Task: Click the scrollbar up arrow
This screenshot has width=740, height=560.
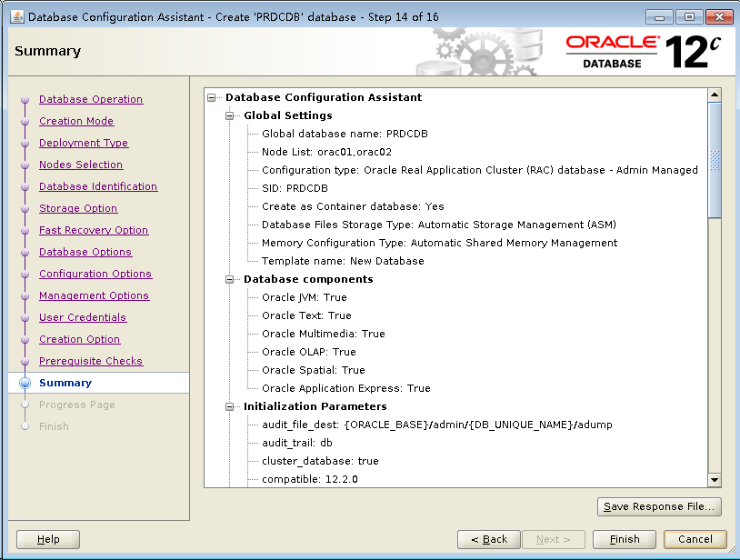Action: pos(715,95)
